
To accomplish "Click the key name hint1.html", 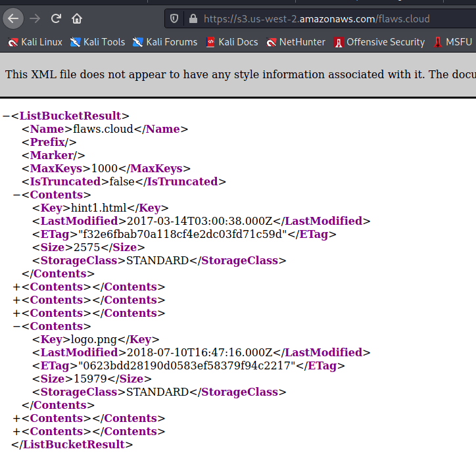I will point(99,208).
